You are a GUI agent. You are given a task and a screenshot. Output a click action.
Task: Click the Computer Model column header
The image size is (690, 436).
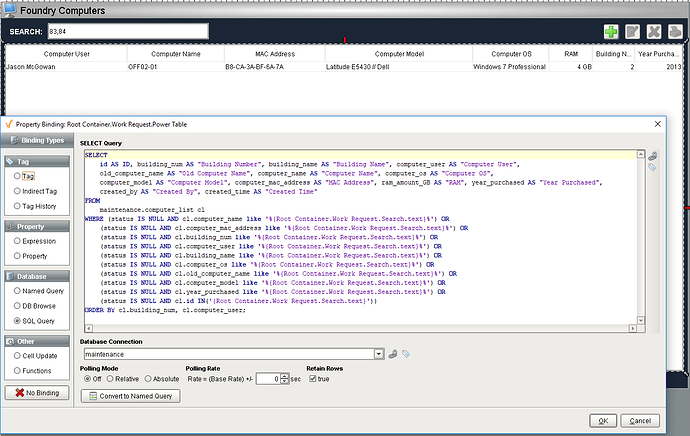pyautogui.click(x=399, y=54)
